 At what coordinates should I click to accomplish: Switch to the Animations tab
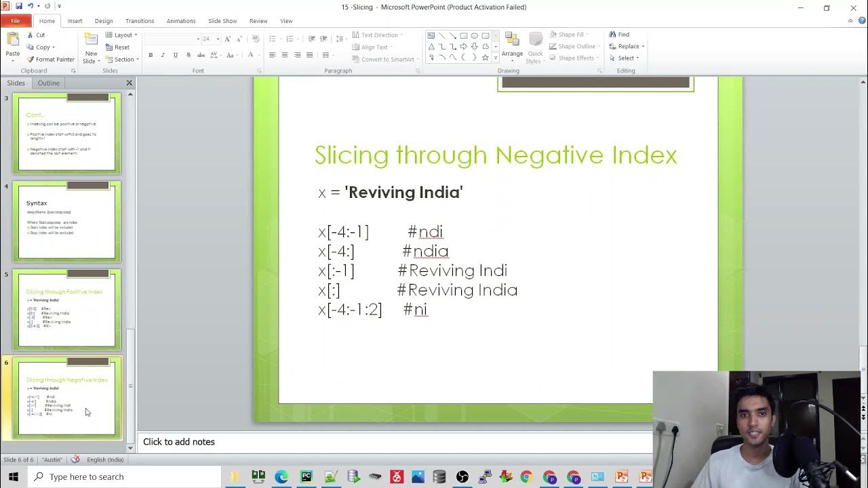(181, 21)
